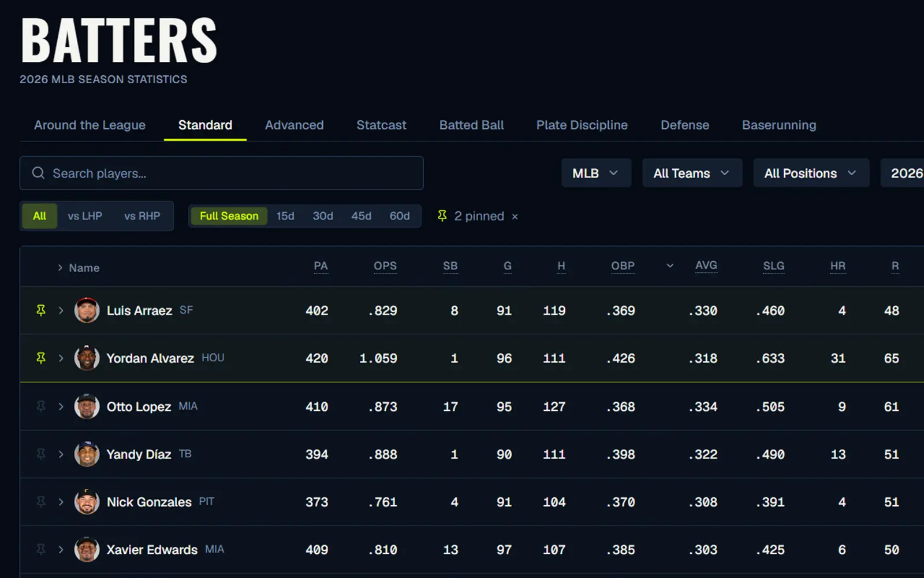Click the search magnifier icon
The image size is (924, 578).
point(38,173)
